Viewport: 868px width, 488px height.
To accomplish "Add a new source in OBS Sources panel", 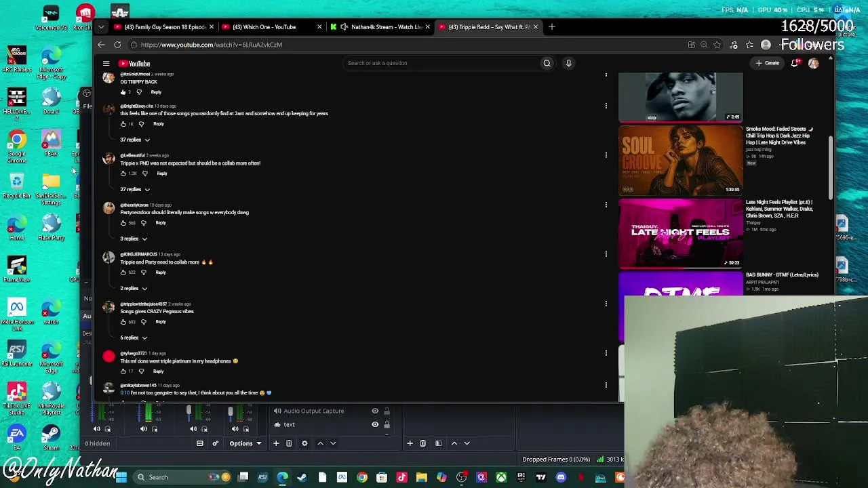I will pos(276,443).
